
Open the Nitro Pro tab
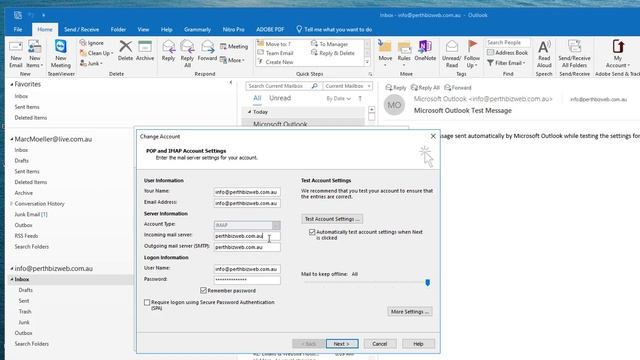pyautogui.click(x=233, y=29)
